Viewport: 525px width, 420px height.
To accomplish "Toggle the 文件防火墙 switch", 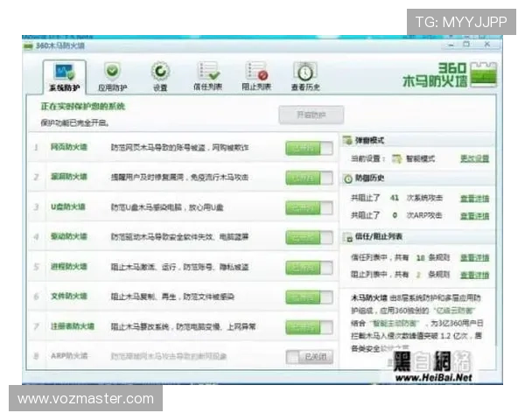I will [309, 297].
